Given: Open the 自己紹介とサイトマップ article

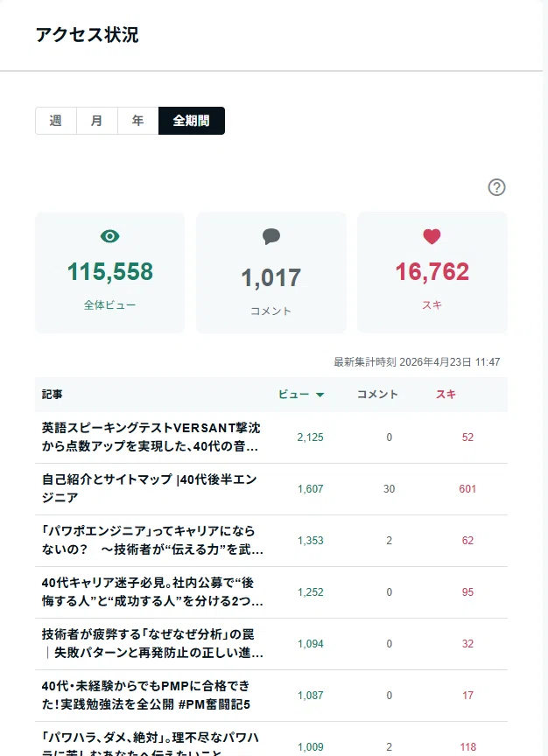Looking at the screenshot, I should click(x=149, y=488).
